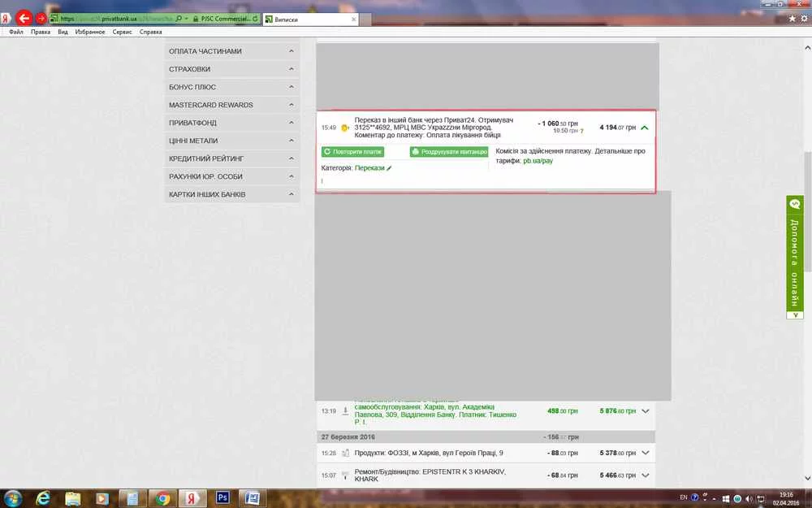The height and width of the screenshot is (508, 812).
Task: Open browser settings gear
Action: point(804,18)
